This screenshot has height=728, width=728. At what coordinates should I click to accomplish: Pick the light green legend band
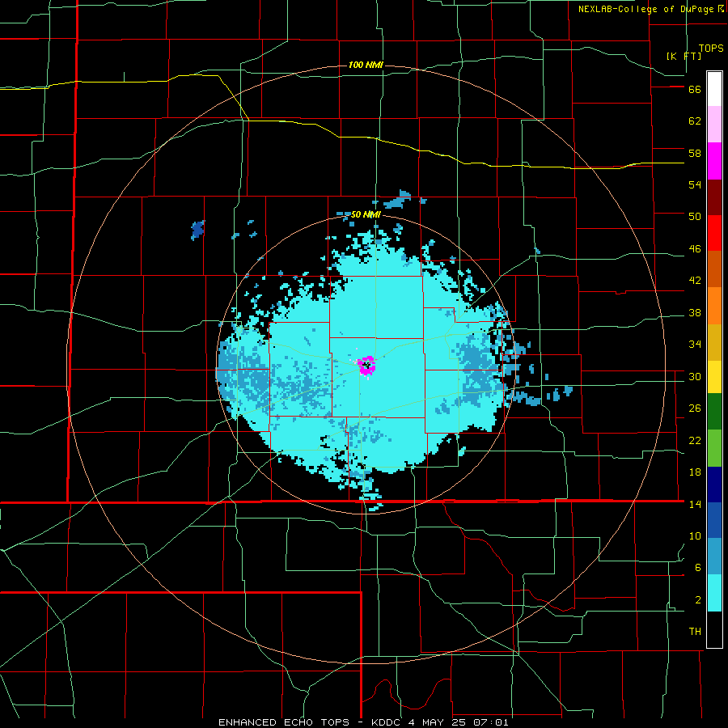pyautogui.click(x=714, y=448)
